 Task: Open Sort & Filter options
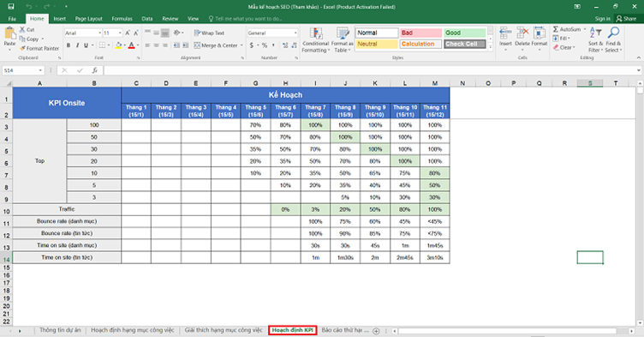(595, 40)
